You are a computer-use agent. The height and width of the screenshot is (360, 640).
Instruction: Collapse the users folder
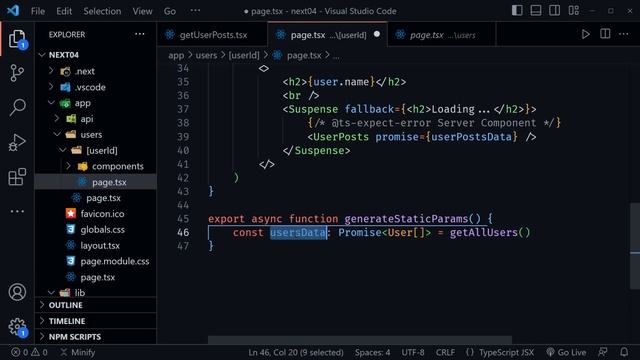click(x=57, y=134)
